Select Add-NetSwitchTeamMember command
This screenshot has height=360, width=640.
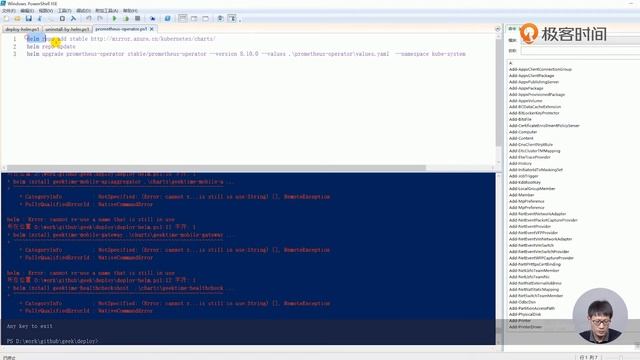coord(536,296)
